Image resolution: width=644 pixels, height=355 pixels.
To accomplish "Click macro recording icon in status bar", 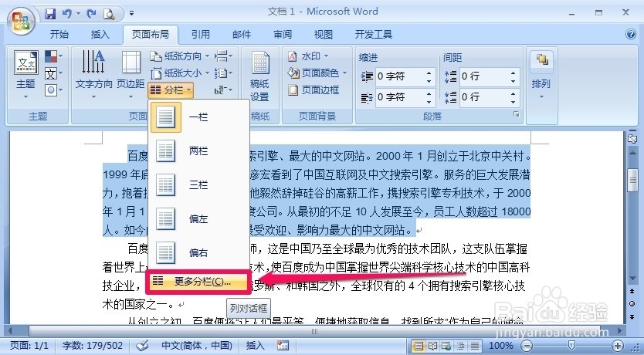I will tap(283, 346).
